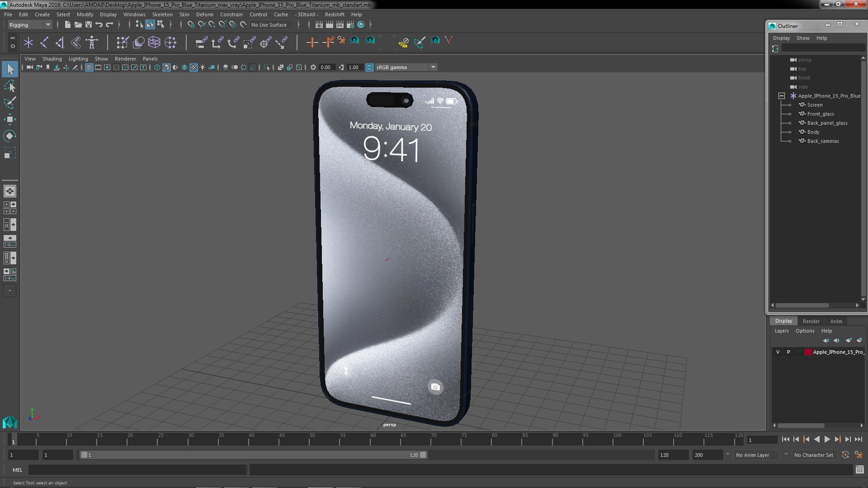Select the Paint Selection tool

pyautogui.click(x=10, y=103)
